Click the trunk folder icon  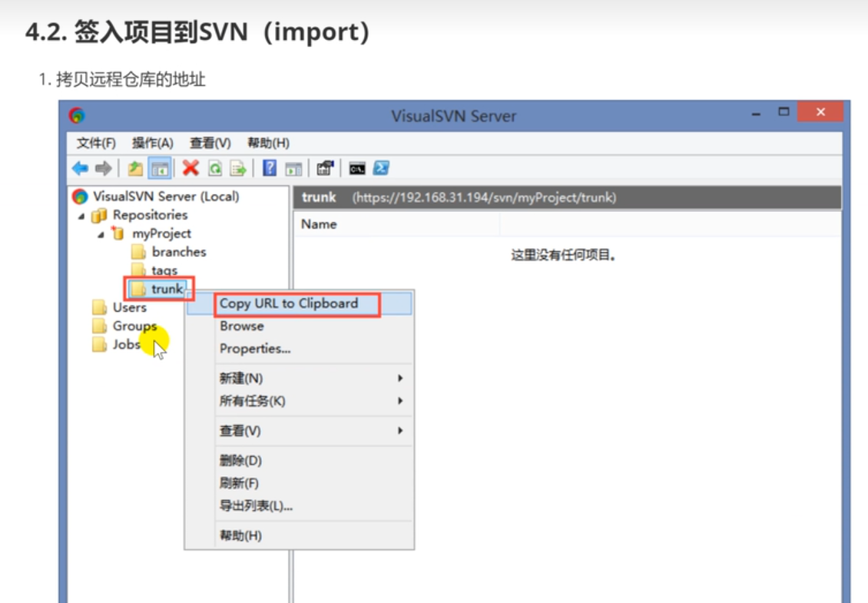[x=137, y=289]
